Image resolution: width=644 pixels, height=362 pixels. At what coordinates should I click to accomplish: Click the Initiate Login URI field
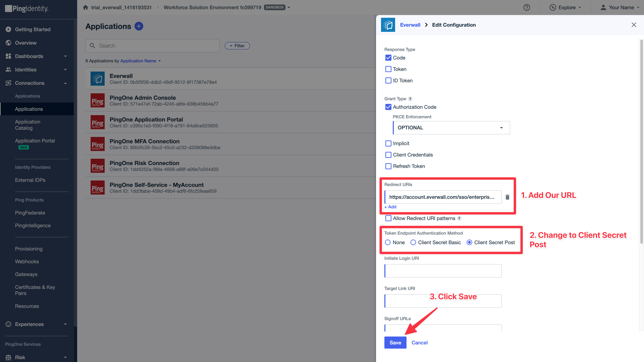click(x=443, y=271)
